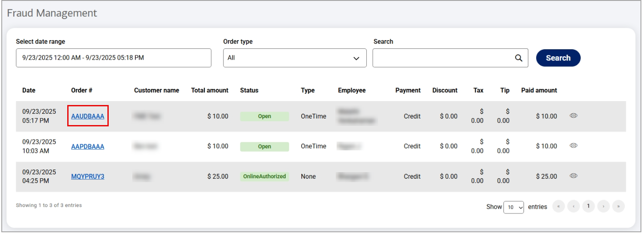Image resolution: width=644 pixels, height=234 pixels.
Task: View details of order MQYPRUY3 via eye icon
Action: click(x=574, y=176)
